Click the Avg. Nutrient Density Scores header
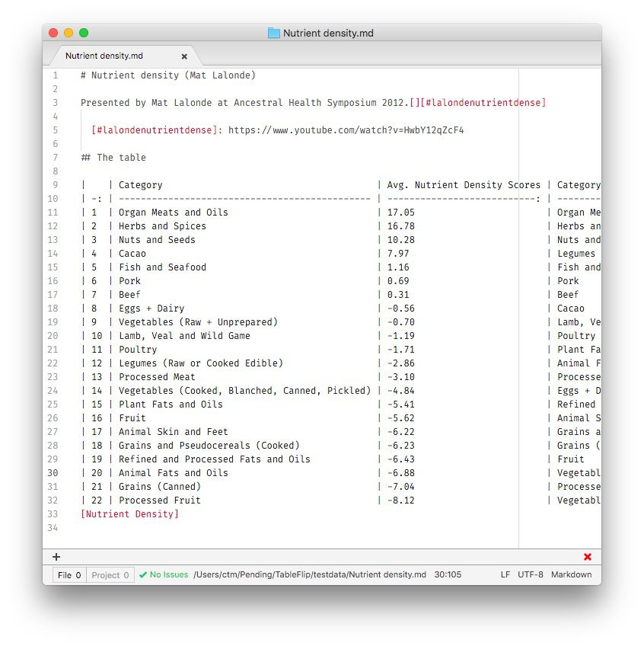 tap(464, 185)
